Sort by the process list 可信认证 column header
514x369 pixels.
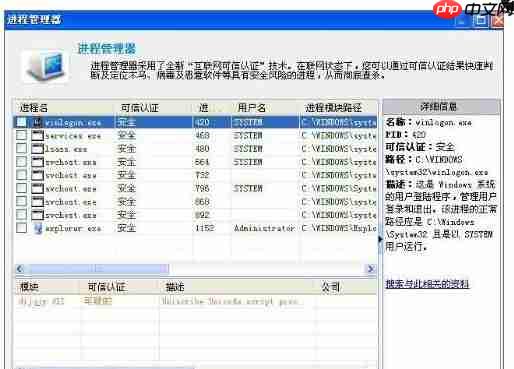pos(153,108)
